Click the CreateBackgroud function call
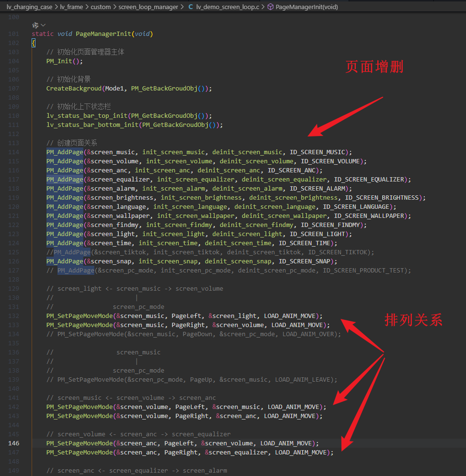 click(x=74, y=88)
